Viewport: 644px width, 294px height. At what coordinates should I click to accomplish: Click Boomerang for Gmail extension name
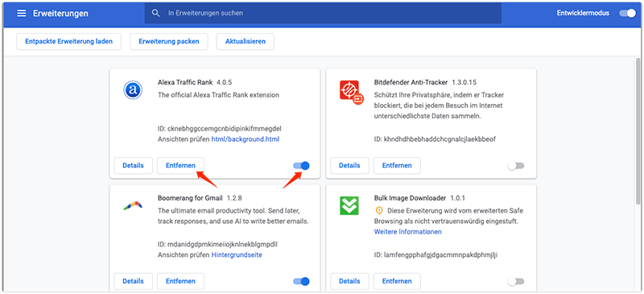tap(190, 198)
